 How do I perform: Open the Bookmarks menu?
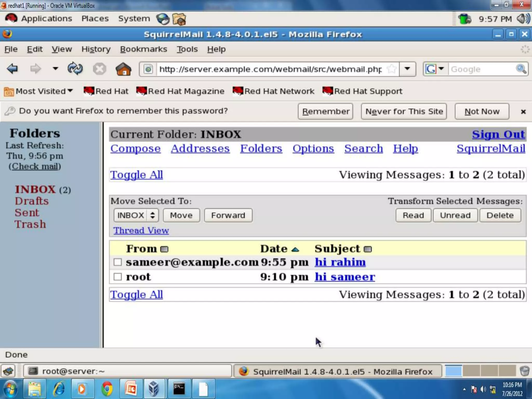[x=143, y=49]
